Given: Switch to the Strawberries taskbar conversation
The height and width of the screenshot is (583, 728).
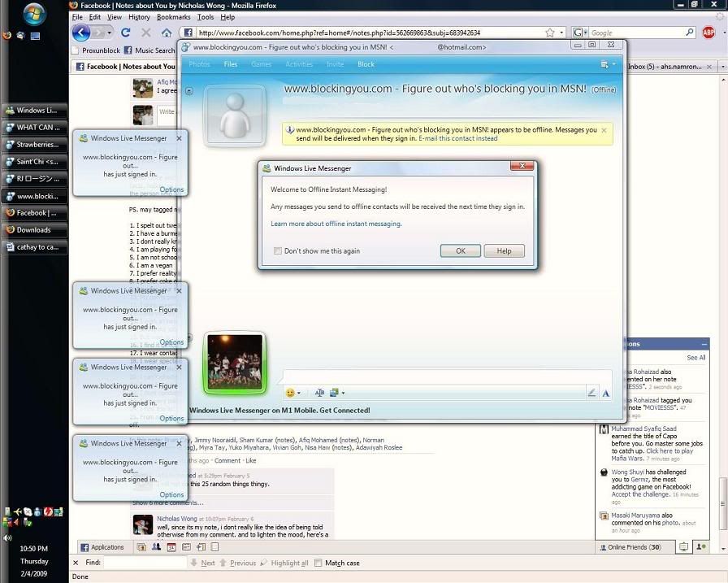Looking at the screenshot, I should point(34,145).
